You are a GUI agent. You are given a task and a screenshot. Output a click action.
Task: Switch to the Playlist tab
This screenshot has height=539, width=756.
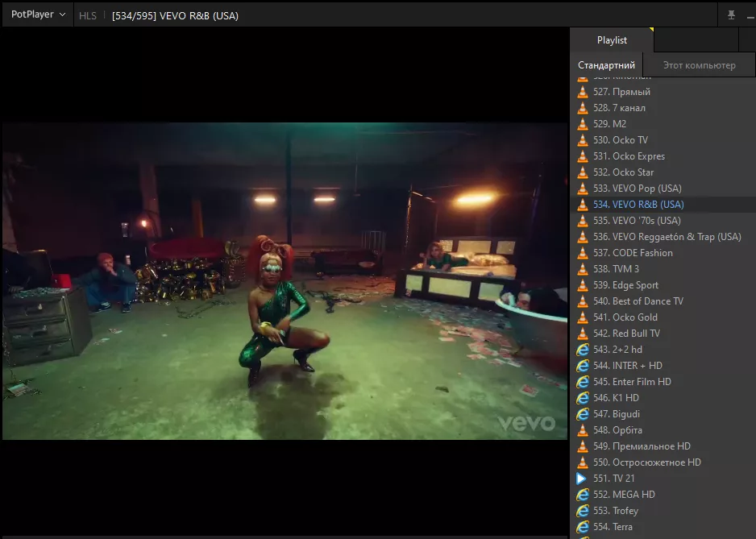pyautogui.click(x=612, y=40)
